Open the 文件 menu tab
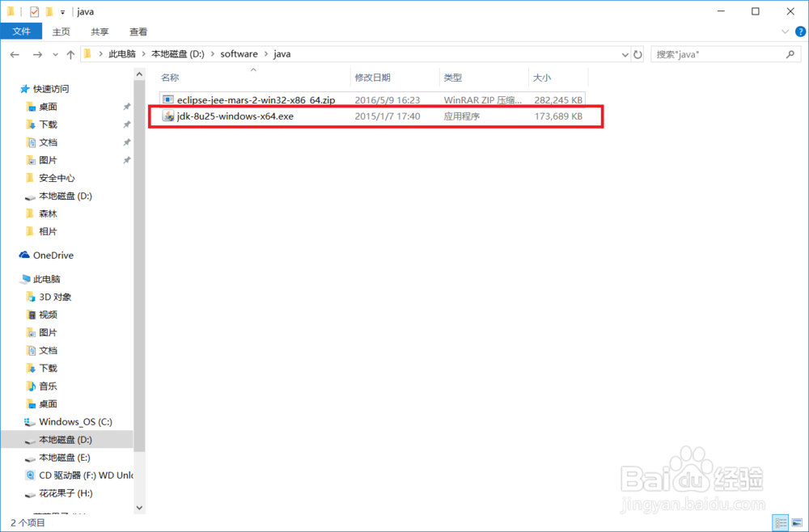The width and height of the screenshot is (809, 532). 21,32
